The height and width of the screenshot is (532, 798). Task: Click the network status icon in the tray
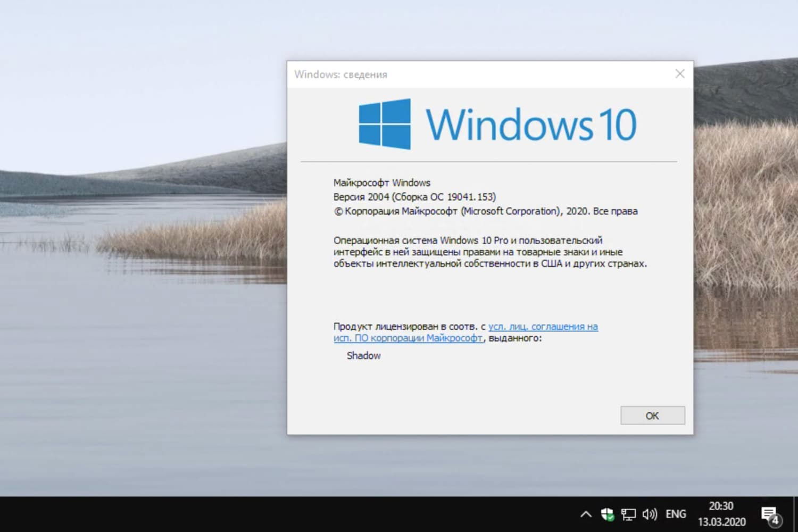tap(628, 513)
